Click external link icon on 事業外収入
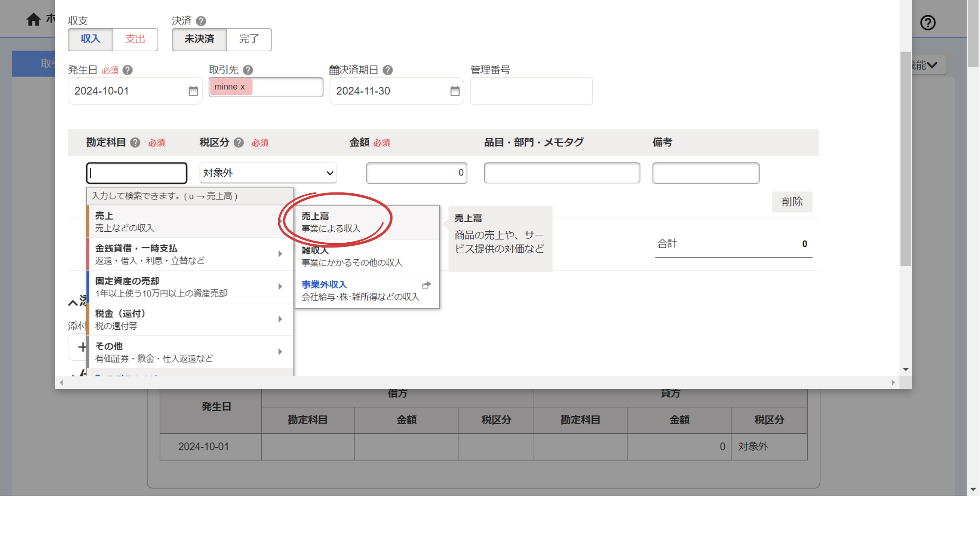 (x=426, y=285)
